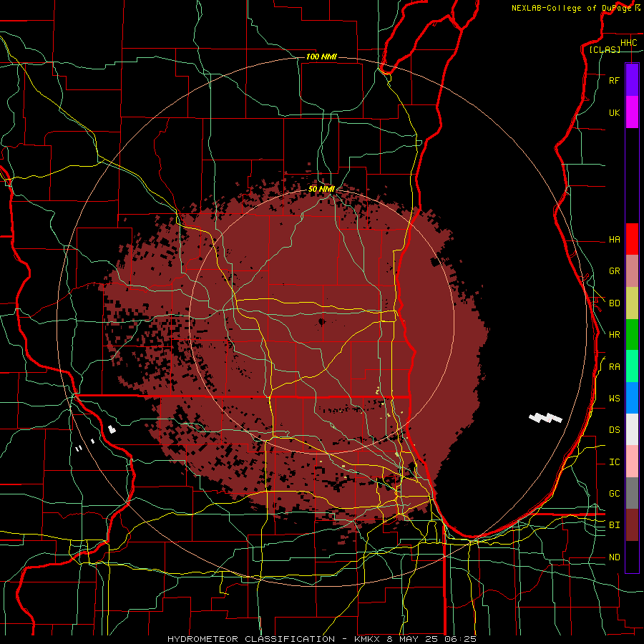Click the 100 NMI range ring label
The height and width of the screenshot is (644, 644).
[x=321, y=57]
